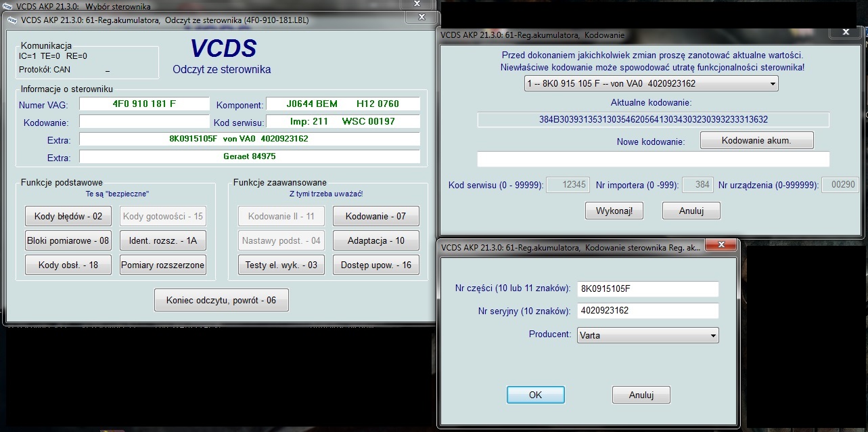The image size is (868, 432).
Task: Click Anuluj in battery coding dialog
Action: [x=641, y=395]
